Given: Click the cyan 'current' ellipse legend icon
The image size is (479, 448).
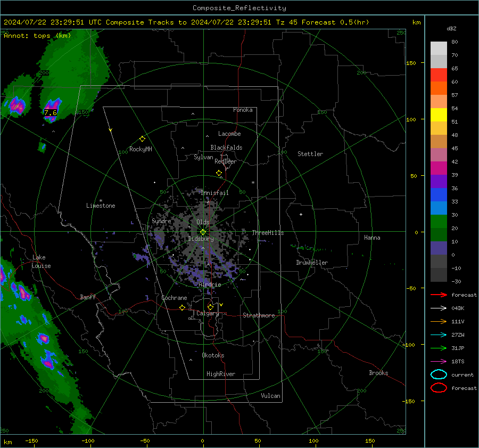Looking at the screenshot, I should 439,374.
